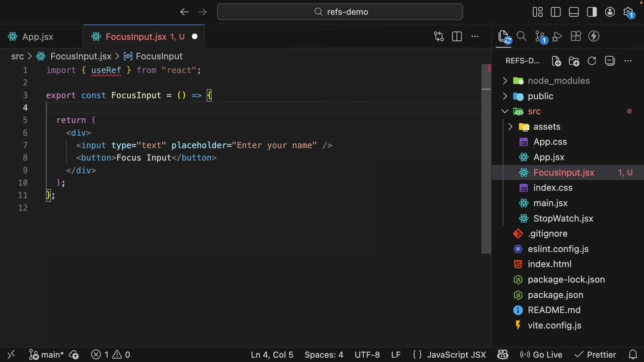Viewport: 644px width, 362px height.
Task: Open notifications bell
Action: [633, 355]
